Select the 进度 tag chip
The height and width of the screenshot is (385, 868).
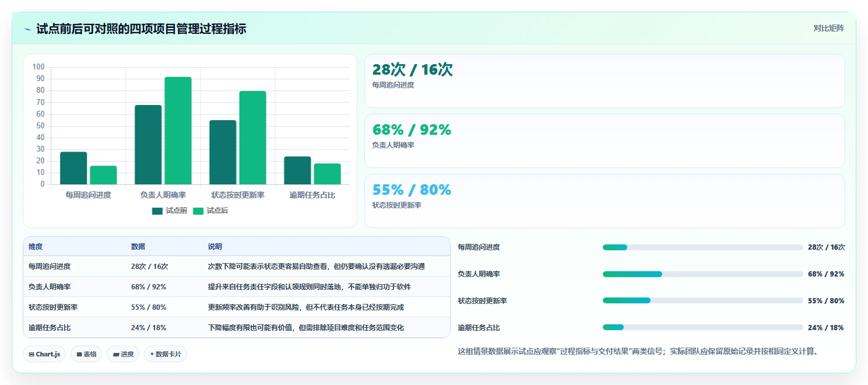tap(123, 354)
